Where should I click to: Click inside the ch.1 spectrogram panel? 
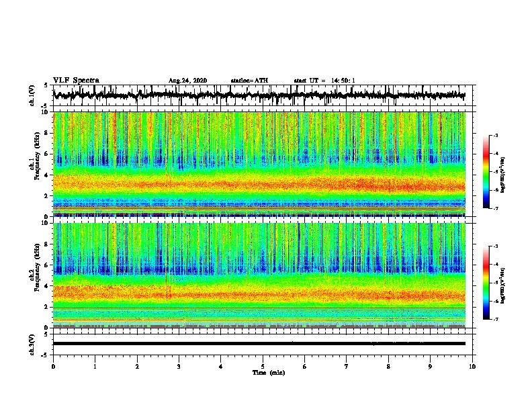point(259,164)
